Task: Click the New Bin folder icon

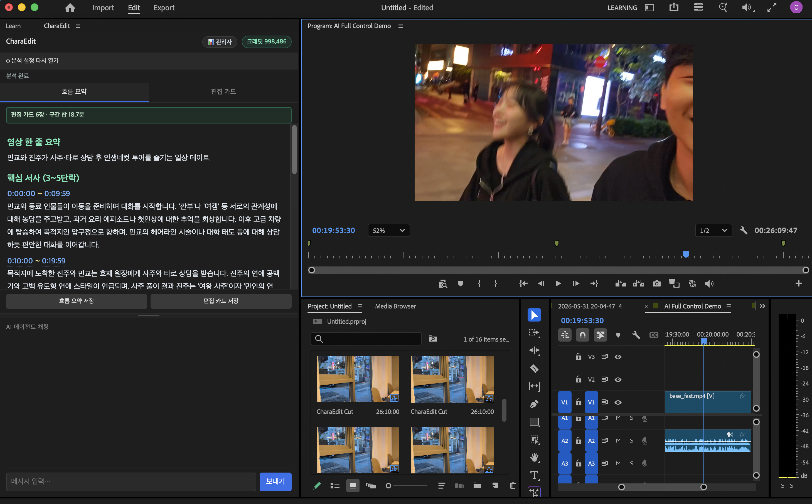Action: (477, 485)
